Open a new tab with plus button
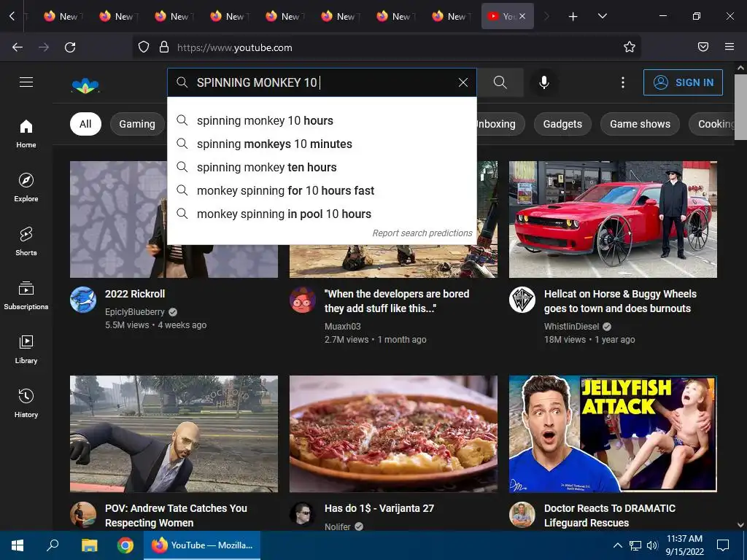747x560 pixels. pyautogui.click(x=573, y=17)
